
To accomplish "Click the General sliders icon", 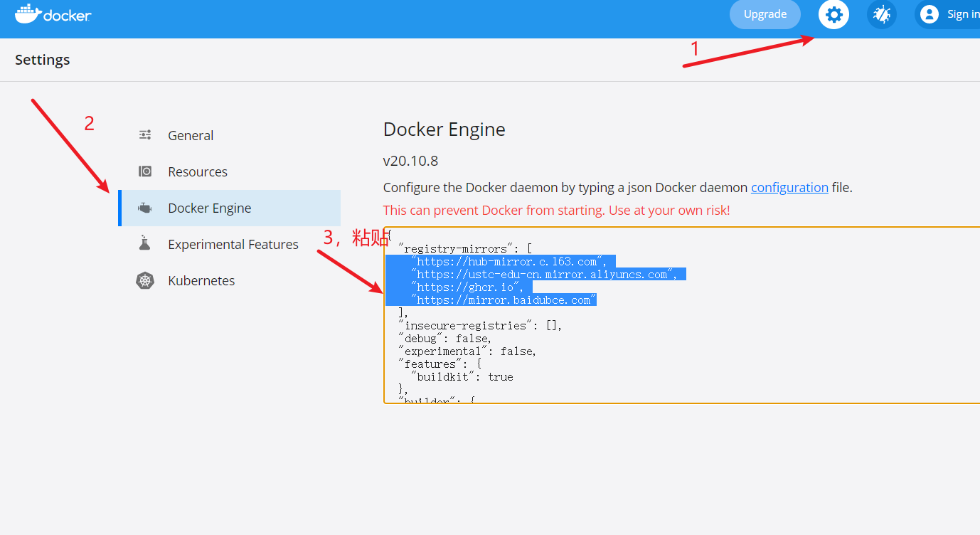I will point(145,135).
